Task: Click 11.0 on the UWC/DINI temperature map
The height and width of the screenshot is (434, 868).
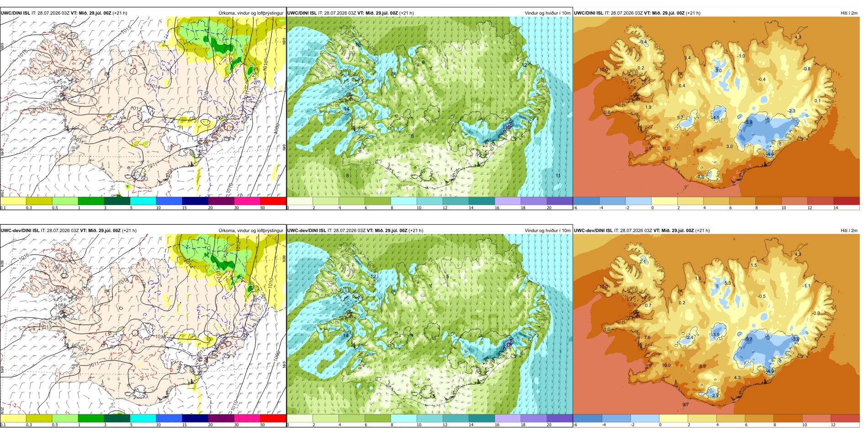Action: [666, 148]
